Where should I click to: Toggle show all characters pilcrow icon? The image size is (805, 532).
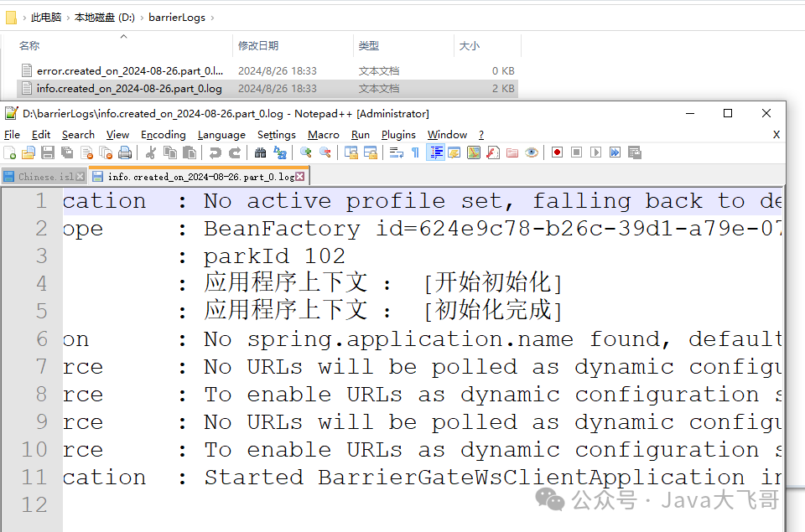point(415,152)
